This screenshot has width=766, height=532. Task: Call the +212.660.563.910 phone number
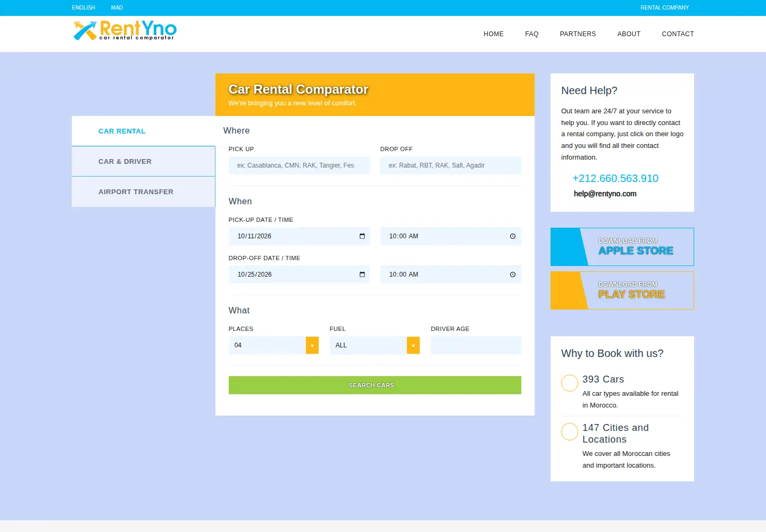tap(615, 178)
